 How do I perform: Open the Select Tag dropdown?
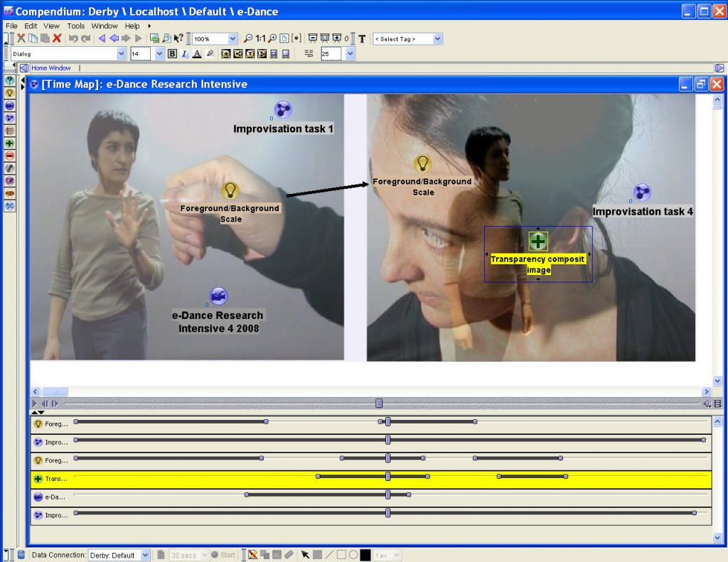click(437, 39)
